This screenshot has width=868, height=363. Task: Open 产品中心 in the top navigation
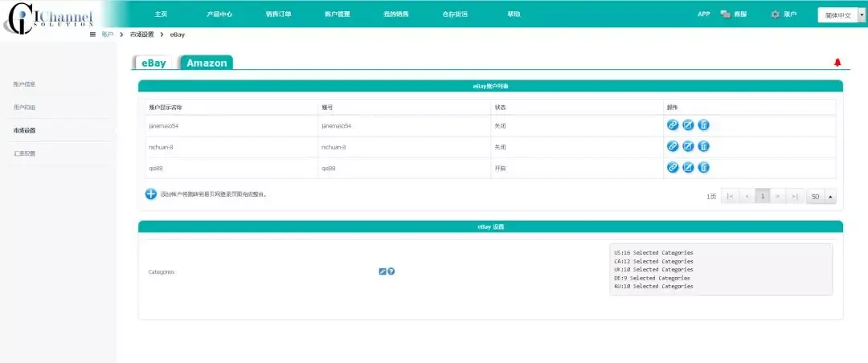click(219, 14)
